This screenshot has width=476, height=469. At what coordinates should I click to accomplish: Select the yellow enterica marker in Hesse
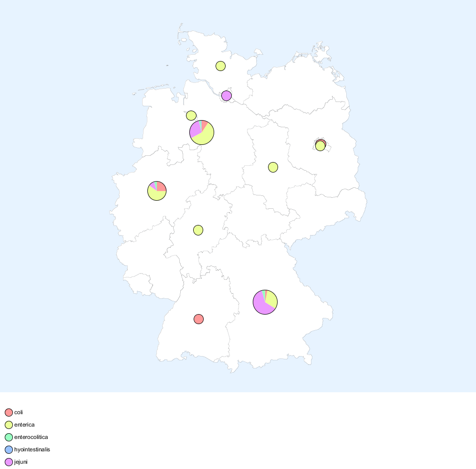click(x=198, y=230)
